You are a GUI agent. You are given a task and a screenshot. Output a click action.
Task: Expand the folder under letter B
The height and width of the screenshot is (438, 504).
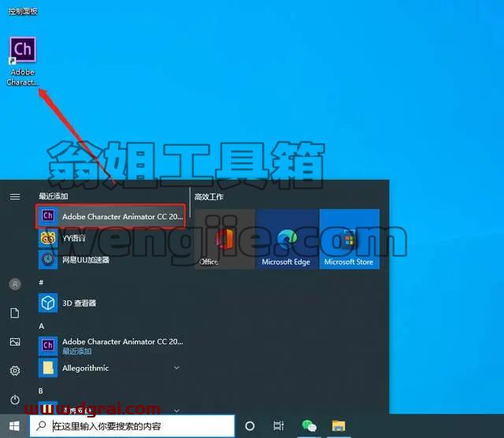[176, 410]
